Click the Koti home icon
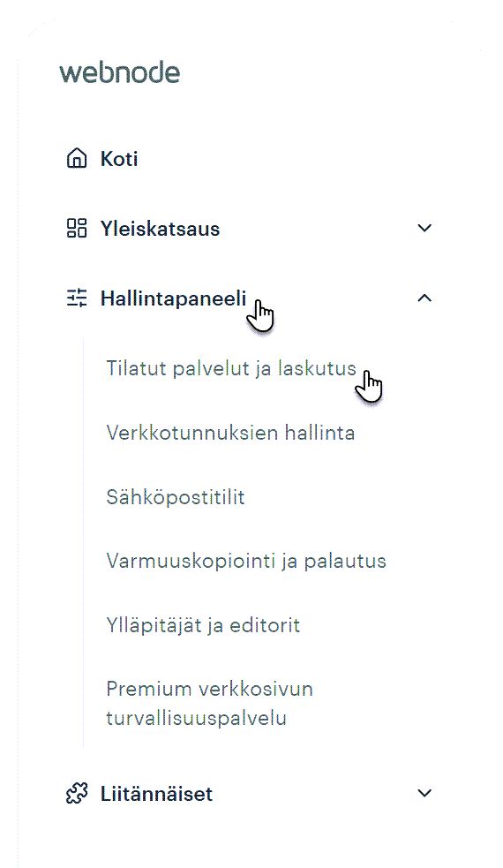 click(x=77, y=158)
